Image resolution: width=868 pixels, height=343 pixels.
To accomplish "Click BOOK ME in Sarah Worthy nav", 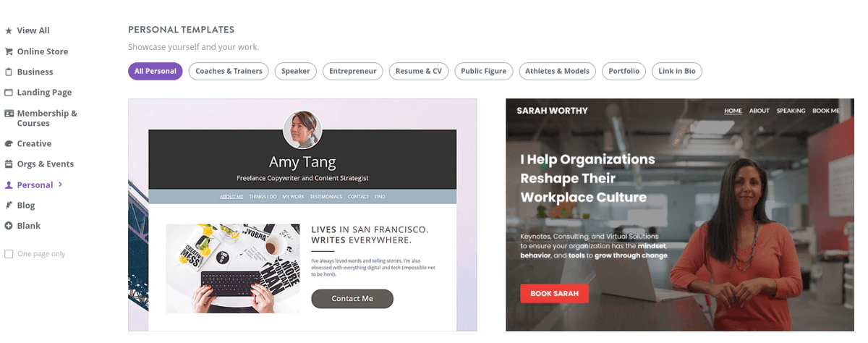I will coord(826,111).
